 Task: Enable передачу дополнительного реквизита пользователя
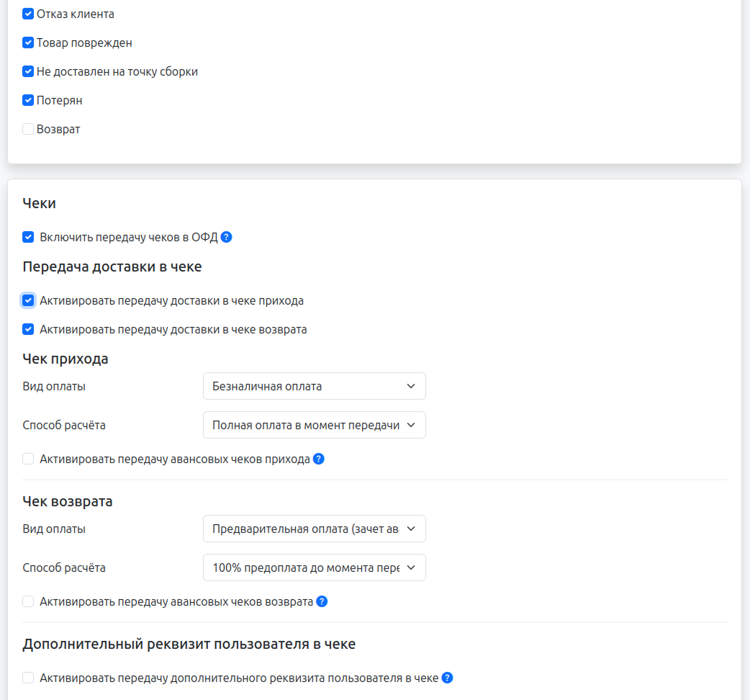(x=28, y=678)
